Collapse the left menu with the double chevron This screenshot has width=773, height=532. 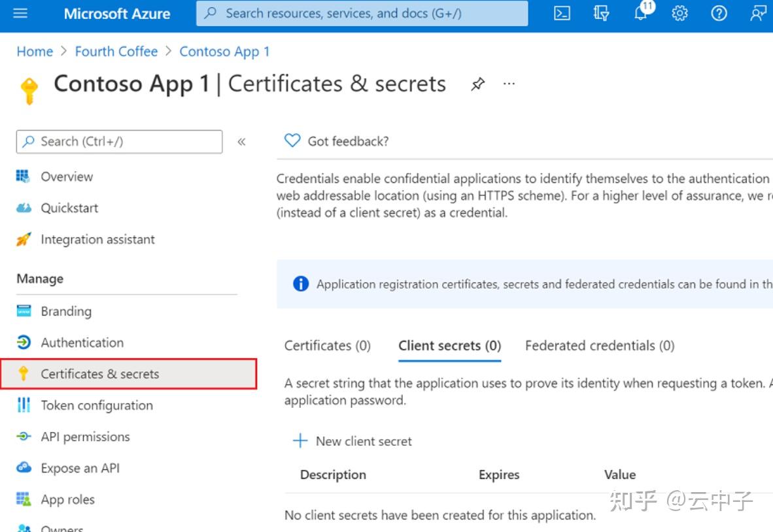pos(241,141)
